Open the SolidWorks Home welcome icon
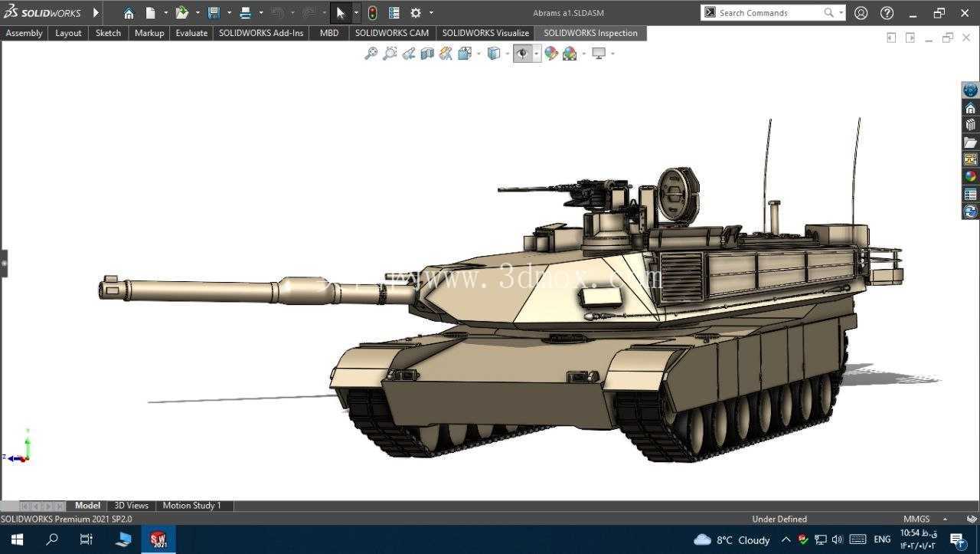This screenshot has height=554, width=980. tap(129, 13)
